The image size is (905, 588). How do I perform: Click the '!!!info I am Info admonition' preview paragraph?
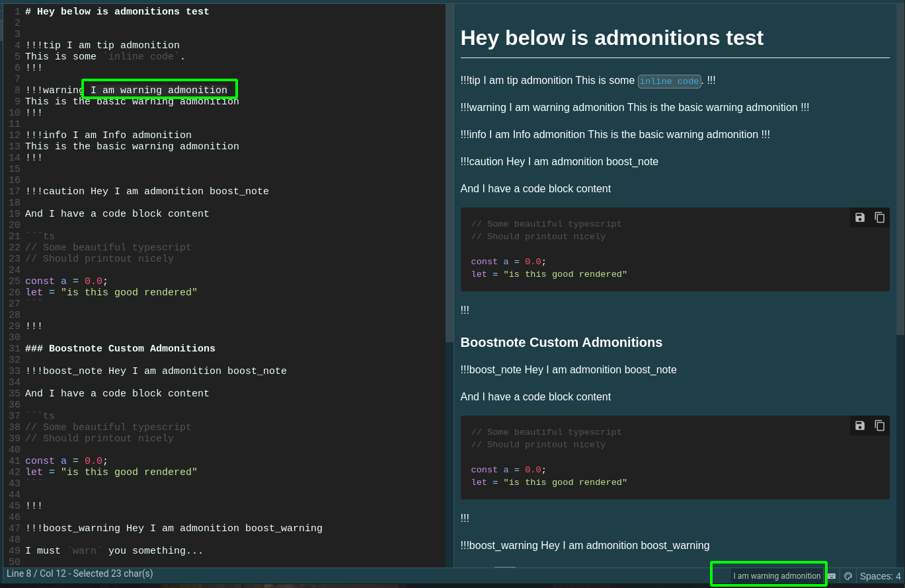point(615,134)
